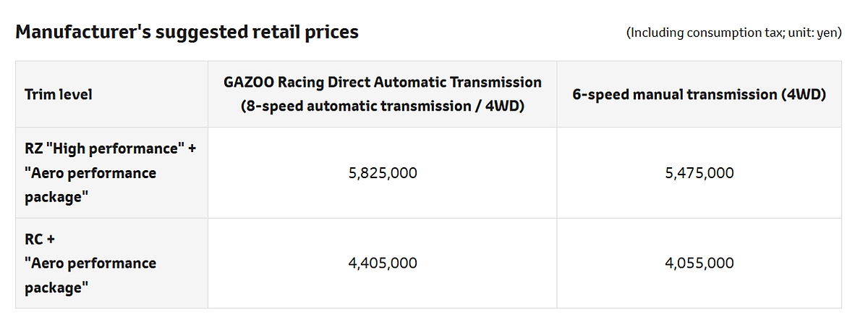
Task: Click the 8-speed automatic transmission / 4WD subheader
Action: tap(383, 106)
